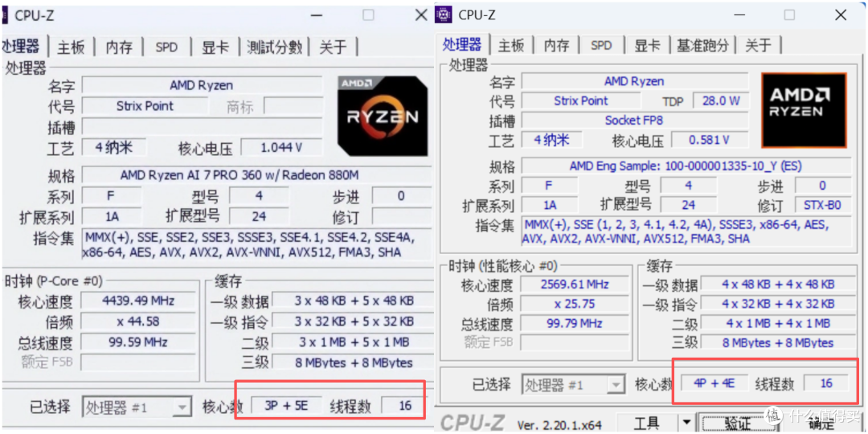This screenshot has height=434, width=868.
Task: Click AMD Eng Sample specification field
Action: [686, 166]
